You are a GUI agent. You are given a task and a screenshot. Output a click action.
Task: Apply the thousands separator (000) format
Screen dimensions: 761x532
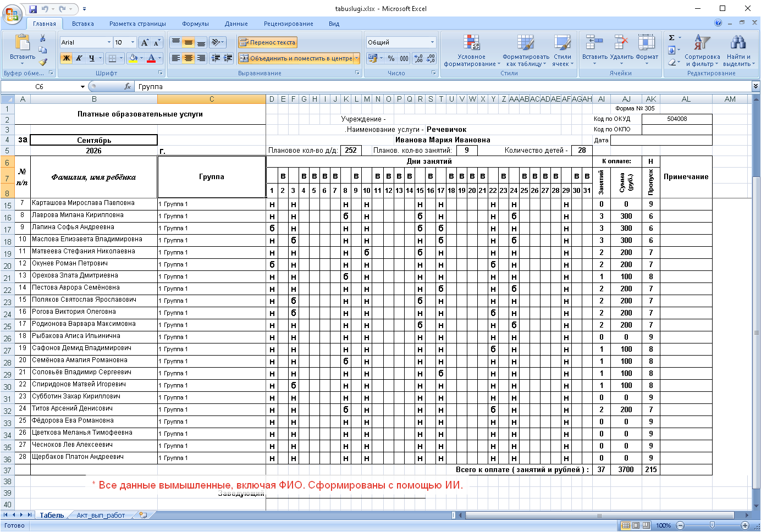[404, 58]
